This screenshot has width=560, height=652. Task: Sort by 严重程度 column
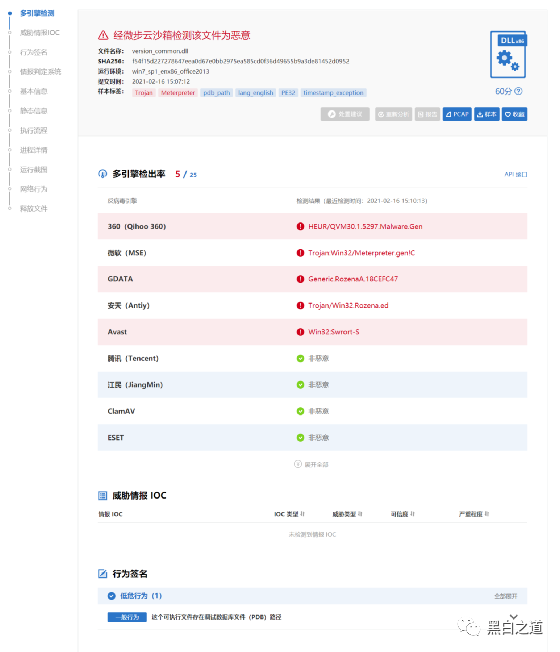474,514
